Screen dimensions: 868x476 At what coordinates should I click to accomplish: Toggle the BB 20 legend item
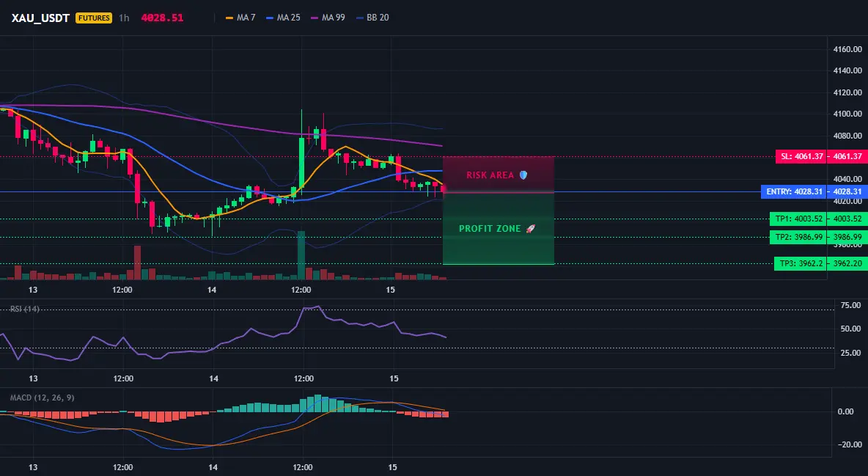coord(372,18)
